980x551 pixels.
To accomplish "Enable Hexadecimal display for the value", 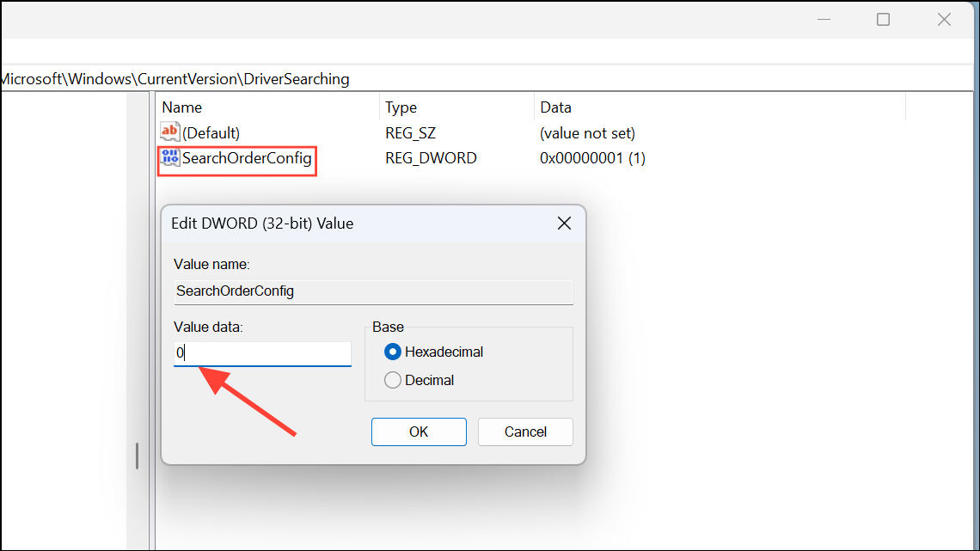I will [393, 352].
